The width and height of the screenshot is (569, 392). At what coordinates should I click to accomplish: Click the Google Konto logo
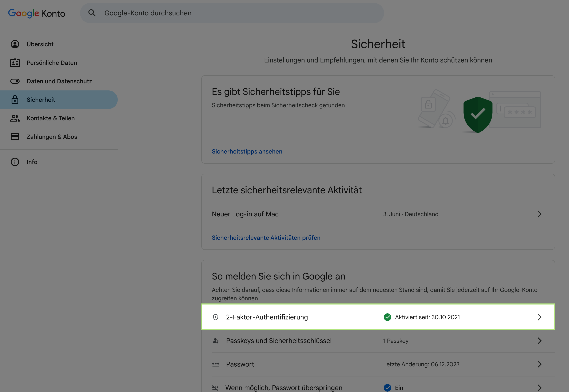click(37, 13)
